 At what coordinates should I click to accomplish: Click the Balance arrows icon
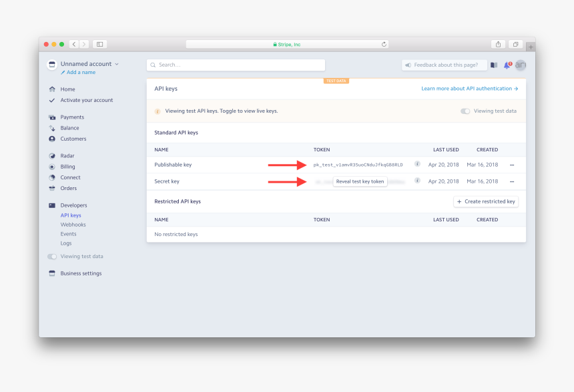(52, 128)
